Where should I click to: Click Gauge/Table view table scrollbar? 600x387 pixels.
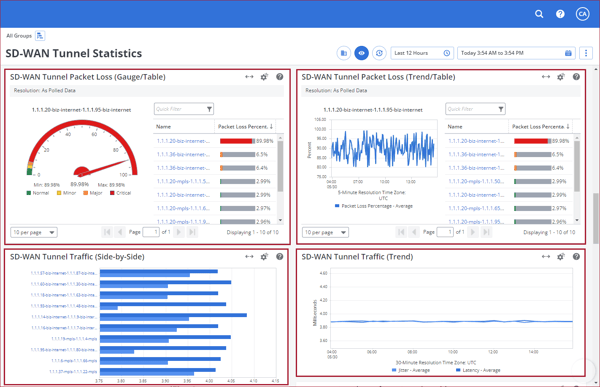point(280,166)
